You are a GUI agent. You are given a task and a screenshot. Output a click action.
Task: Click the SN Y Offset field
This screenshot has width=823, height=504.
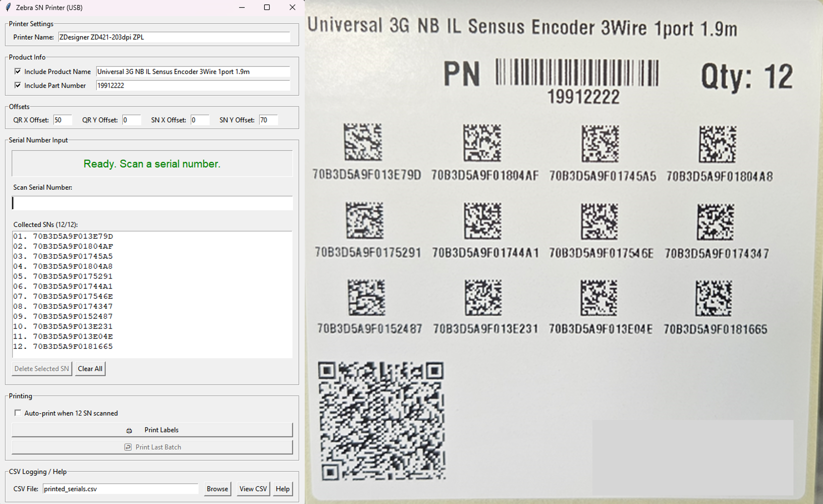point(269,120)
